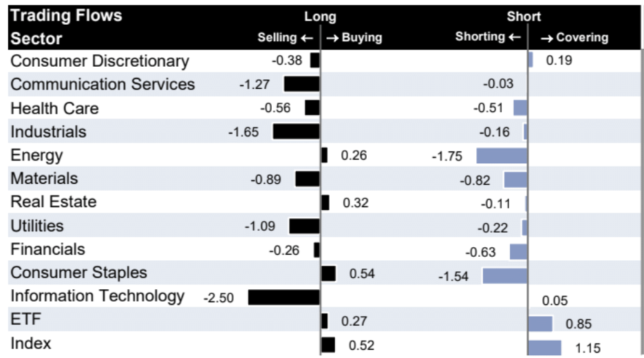Select the Health Care blue shorting bar
Viewport: 644px width, 358px height.
click(x=520, y=108)
